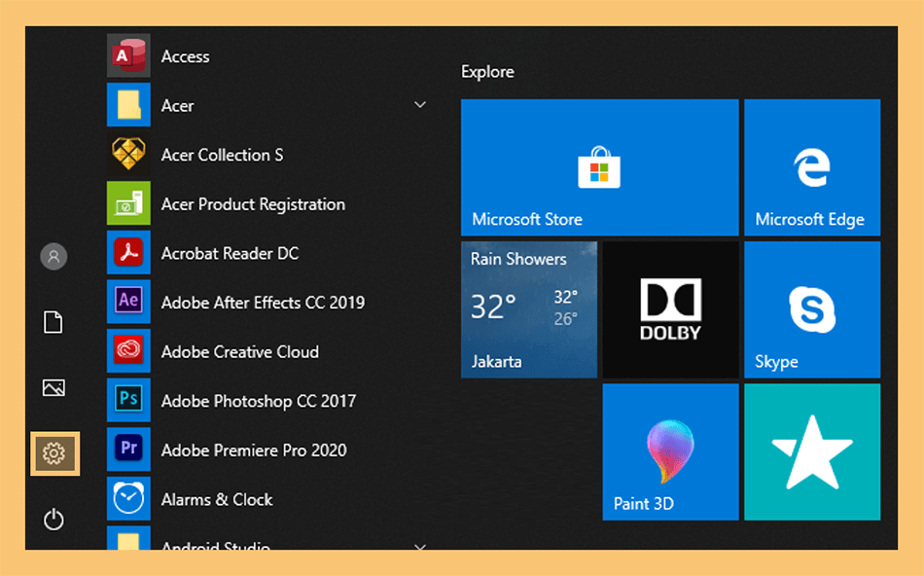
Task: Open the Skype tile
Action: tap(812, 309)
